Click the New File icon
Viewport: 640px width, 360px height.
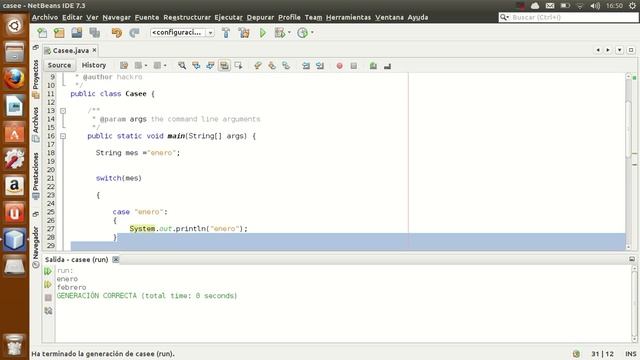tap(42, 33)
